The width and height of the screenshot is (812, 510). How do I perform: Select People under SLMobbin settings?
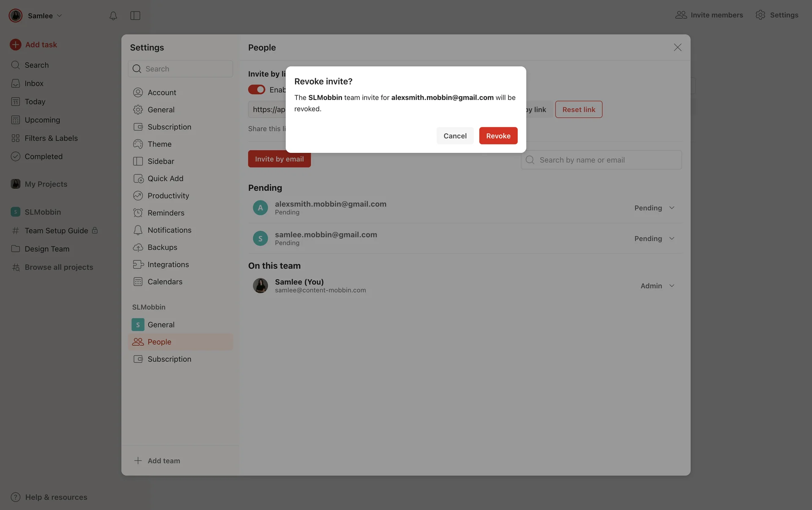tap(159, 342)
